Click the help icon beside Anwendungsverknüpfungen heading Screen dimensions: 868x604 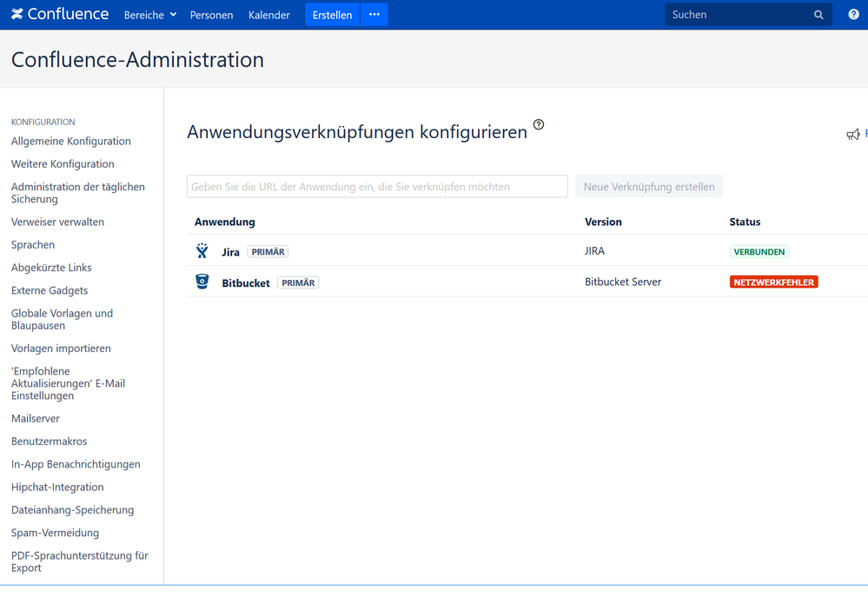[539, 124]
